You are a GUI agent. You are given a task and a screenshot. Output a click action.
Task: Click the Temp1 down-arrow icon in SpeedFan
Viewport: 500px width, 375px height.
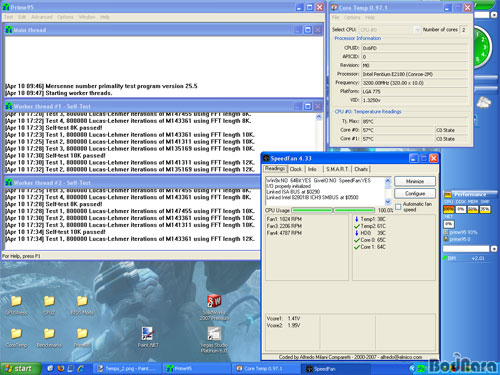coord(357,219)
